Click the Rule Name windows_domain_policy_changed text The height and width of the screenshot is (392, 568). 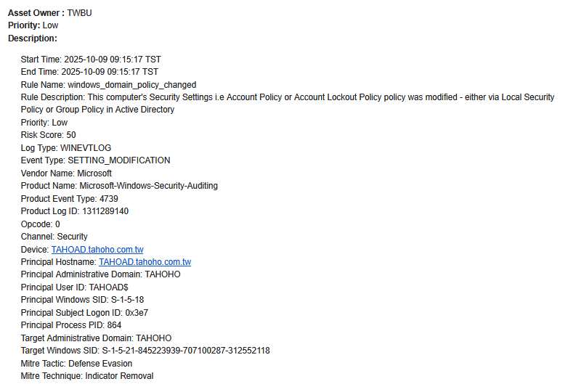tap(108, 85)
